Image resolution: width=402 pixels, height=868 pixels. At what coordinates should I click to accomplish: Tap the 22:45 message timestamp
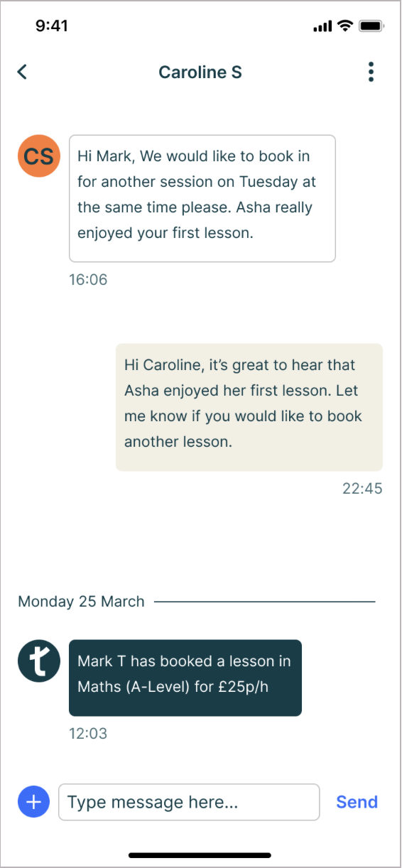coord(362,488)
